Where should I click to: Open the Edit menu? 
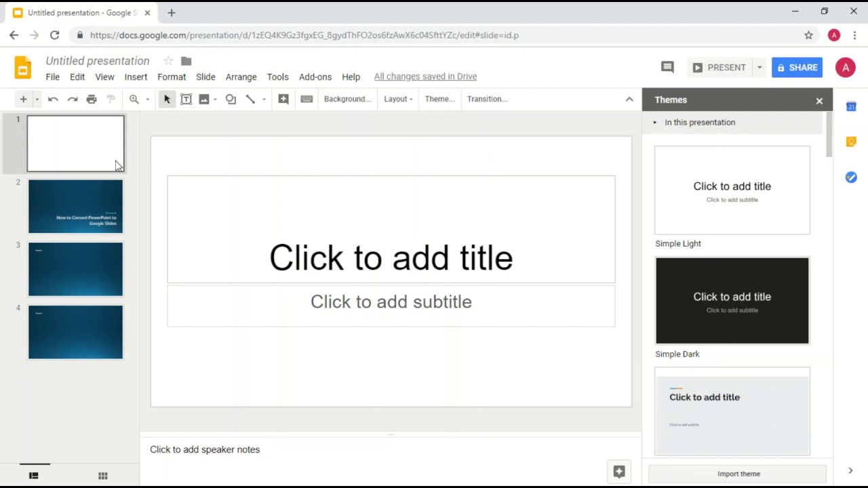coord(77,77)
